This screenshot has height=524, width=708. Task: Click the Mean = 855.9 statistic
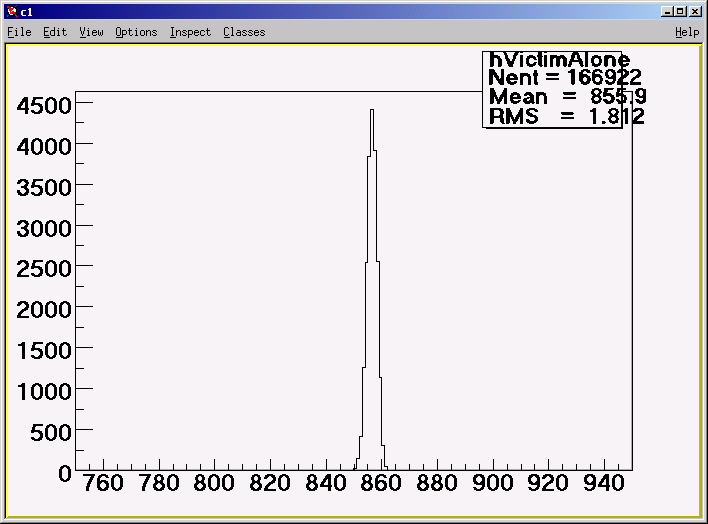pyautogui.click(x=567, y=96)
